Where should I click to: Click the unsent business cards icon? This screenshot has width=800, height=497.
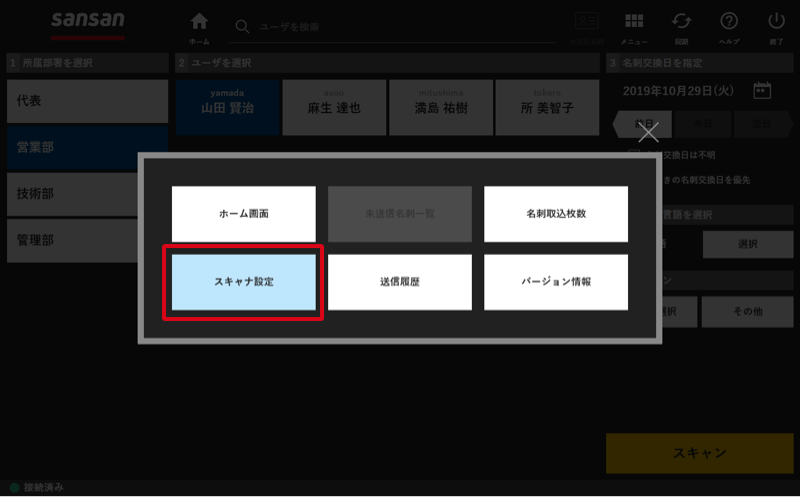(587, 22)
